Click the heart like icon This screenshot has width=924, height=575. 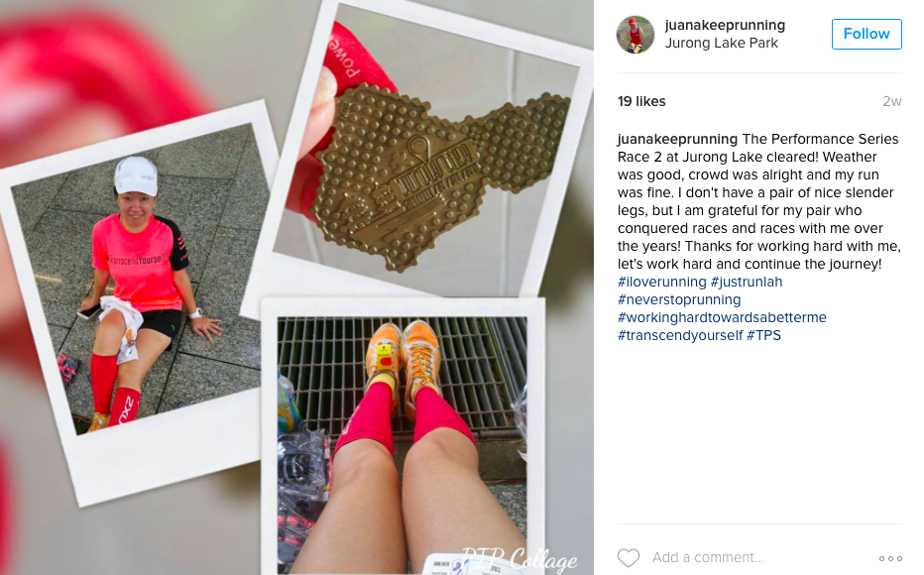(629, 557)
